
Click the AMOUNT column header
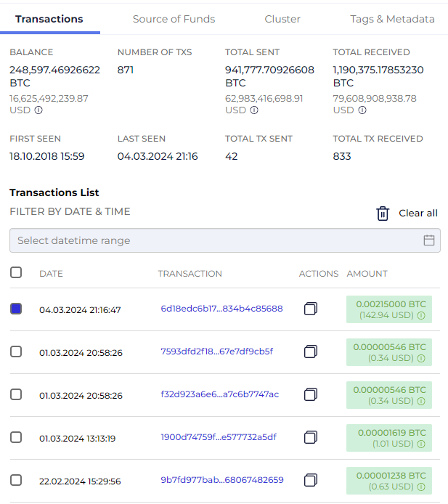tap(367, 274)
